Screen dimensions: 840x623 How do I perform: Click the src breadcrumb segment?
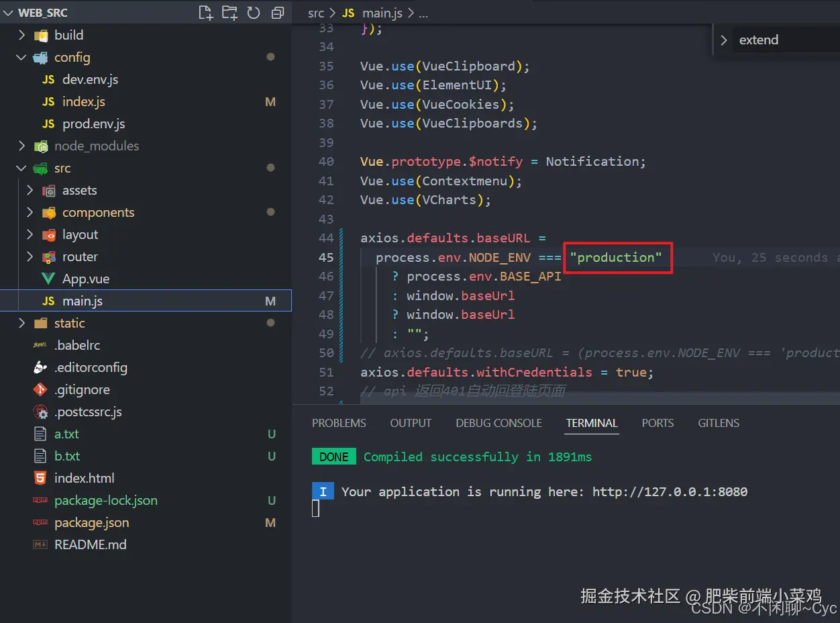tap(316, 13)
